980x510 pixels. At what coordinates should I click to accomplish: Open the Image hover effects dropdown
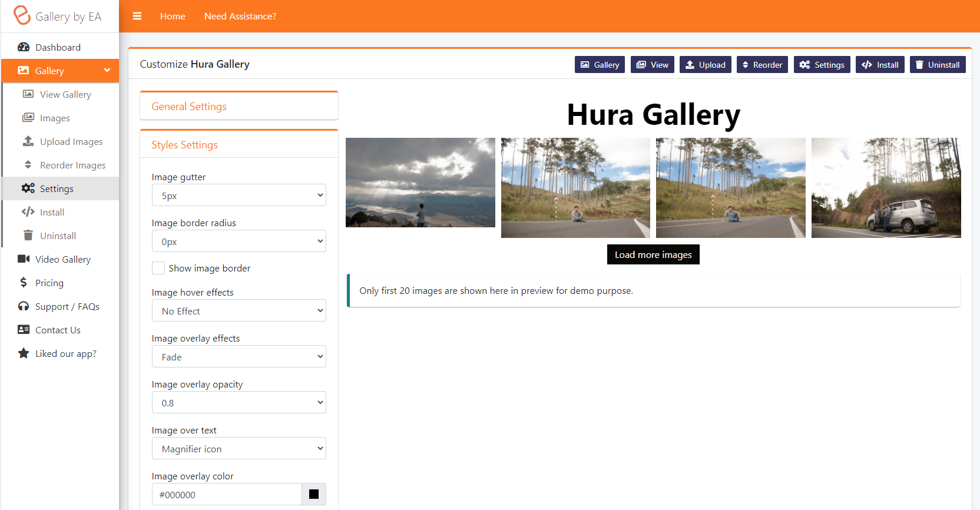click(239, 310)
